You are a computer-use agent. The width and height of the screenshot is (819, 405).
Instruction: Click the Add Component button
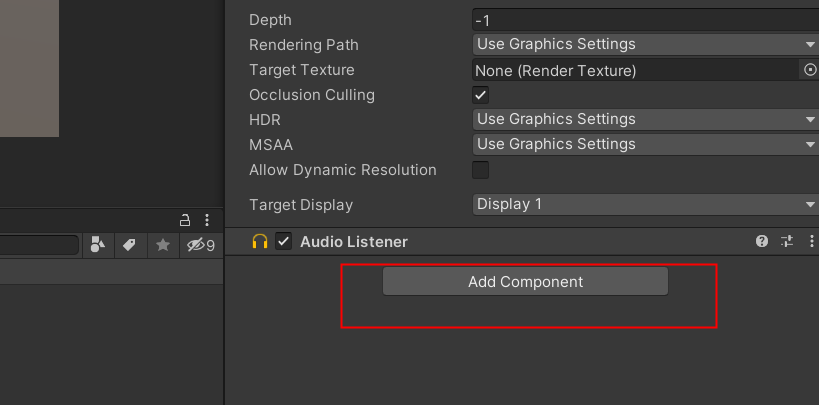click(x=525, y=282)
